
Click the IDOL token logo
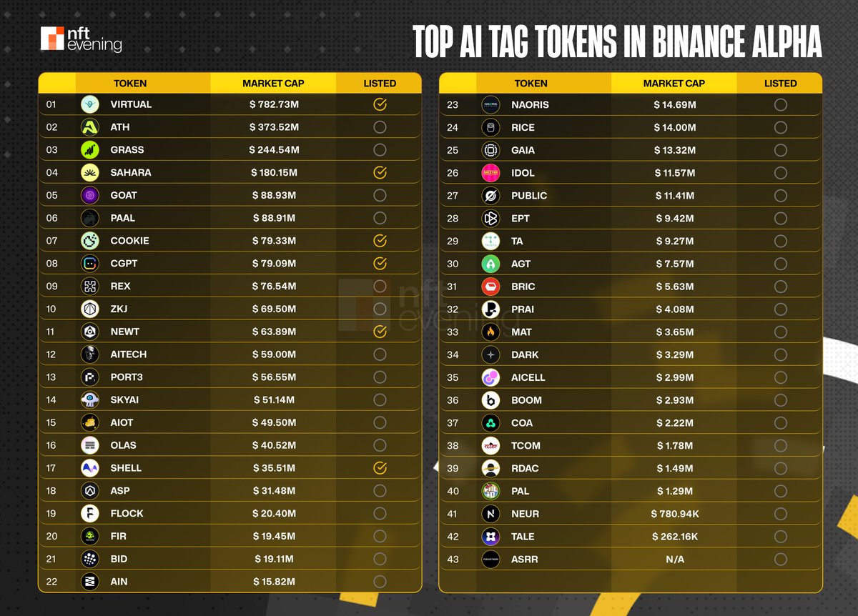(490, 173)
